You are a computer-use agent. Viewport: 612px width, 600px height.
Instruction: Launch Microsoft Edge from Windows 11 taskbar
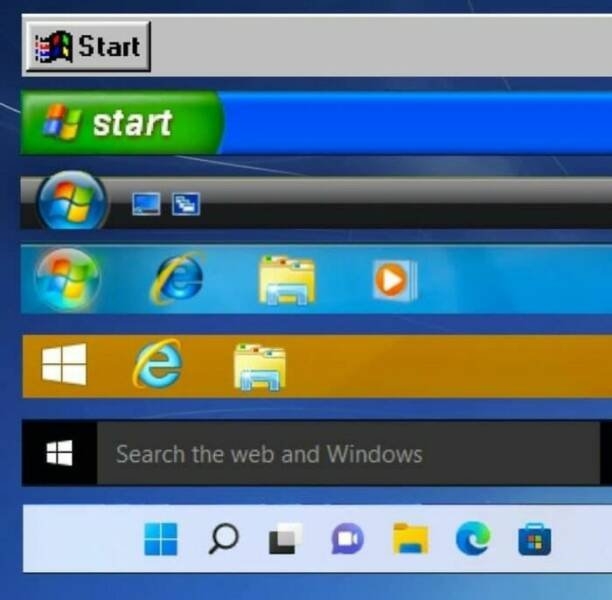(x=472, y=540)
